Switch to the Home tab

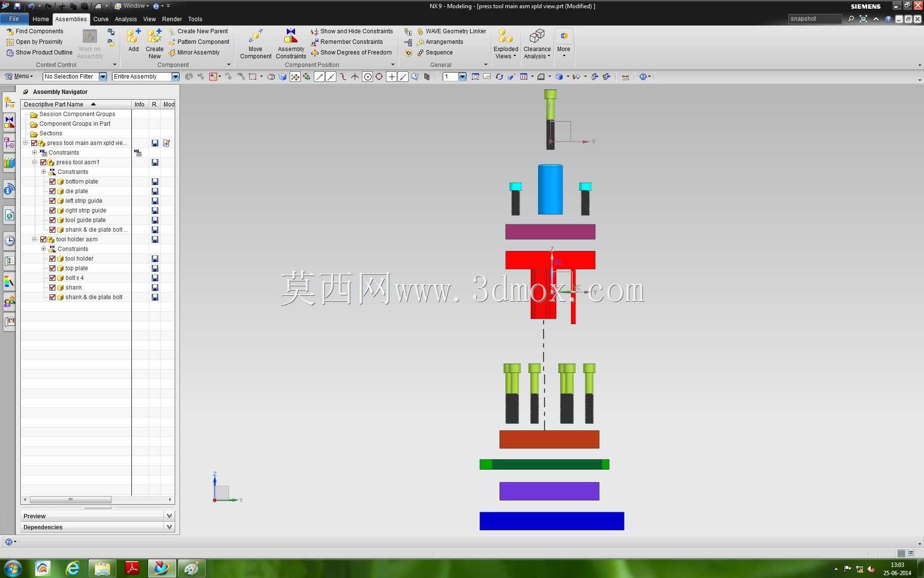pyautogui.click(x=40, y=19)
